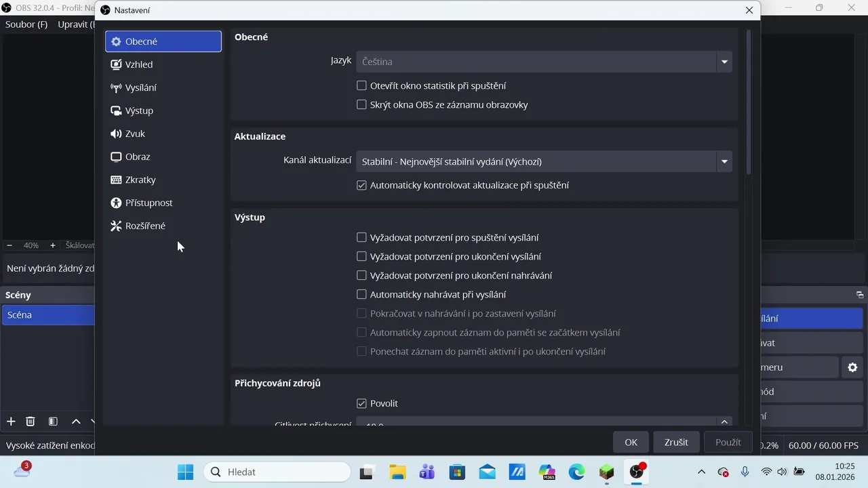
Task: Click the 60.00 / 60.00 FPS status
Action: click(x=823, y=445)
